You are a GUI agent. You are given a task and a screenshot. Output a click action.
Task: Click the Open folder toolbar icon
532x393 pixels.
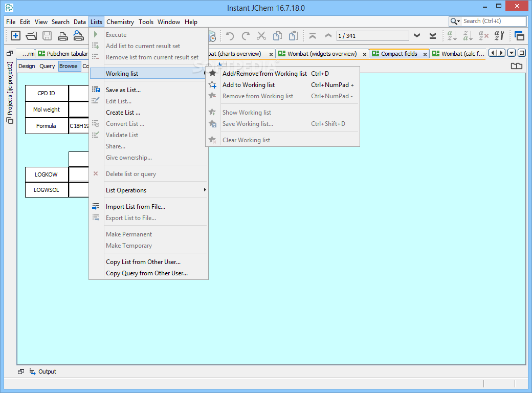point(31,36)
